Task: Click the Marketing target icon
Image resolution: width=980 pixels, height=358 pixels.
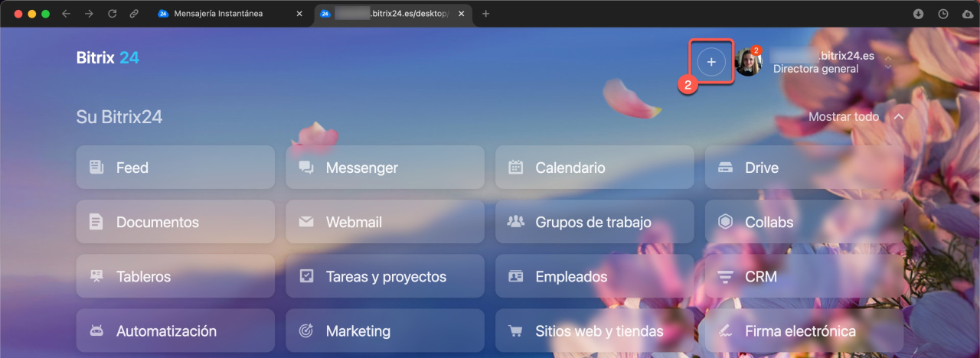Action: coord(306,331)
